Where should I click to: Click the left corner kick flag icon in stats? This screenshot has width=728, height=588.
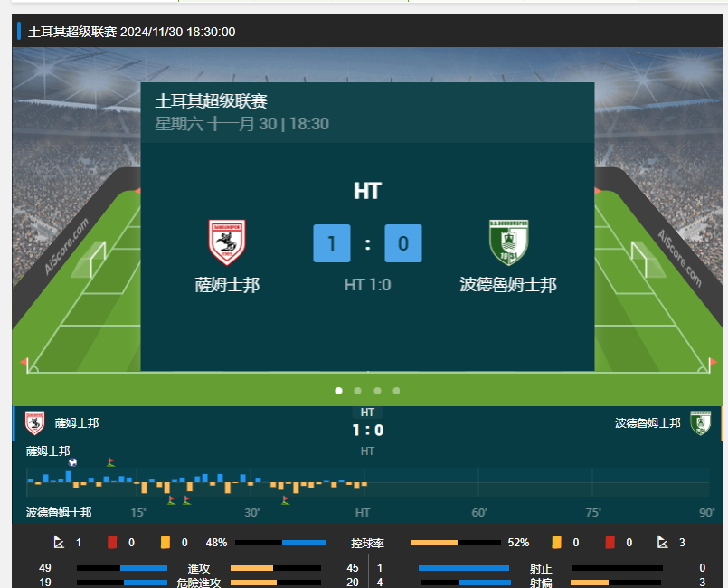point(59,542)
